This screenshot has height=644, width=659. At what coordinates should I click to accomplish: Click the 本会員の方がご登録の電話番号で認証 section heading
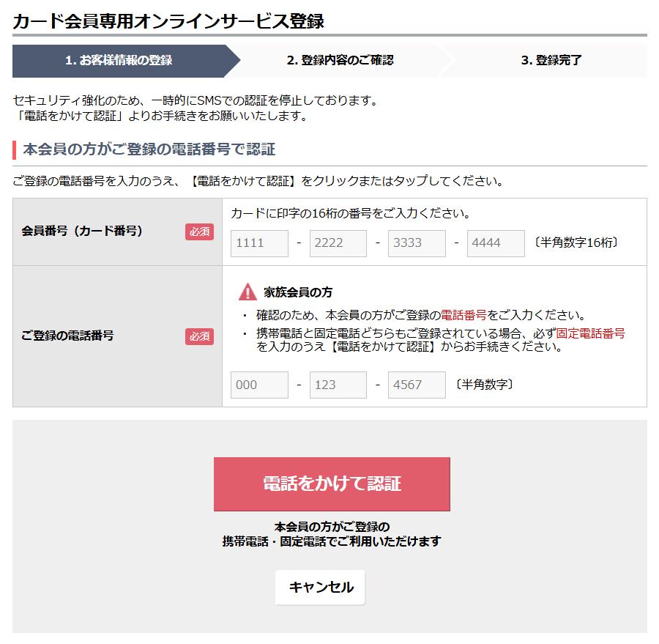pyautogui.click(x=149, y=150)
